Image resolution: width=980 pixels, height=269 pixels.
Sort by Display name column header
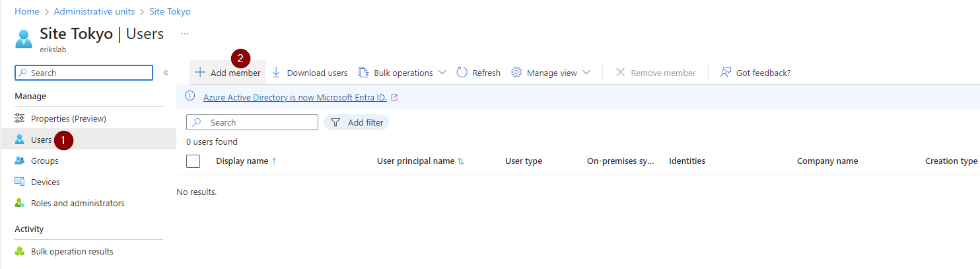point(242,161)
